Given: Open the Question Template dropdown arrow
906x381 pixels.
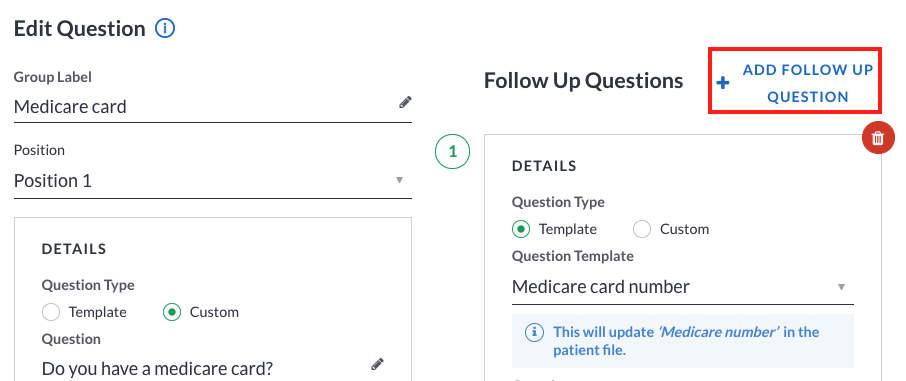Looking at the screenshot, I should [841, 287].
